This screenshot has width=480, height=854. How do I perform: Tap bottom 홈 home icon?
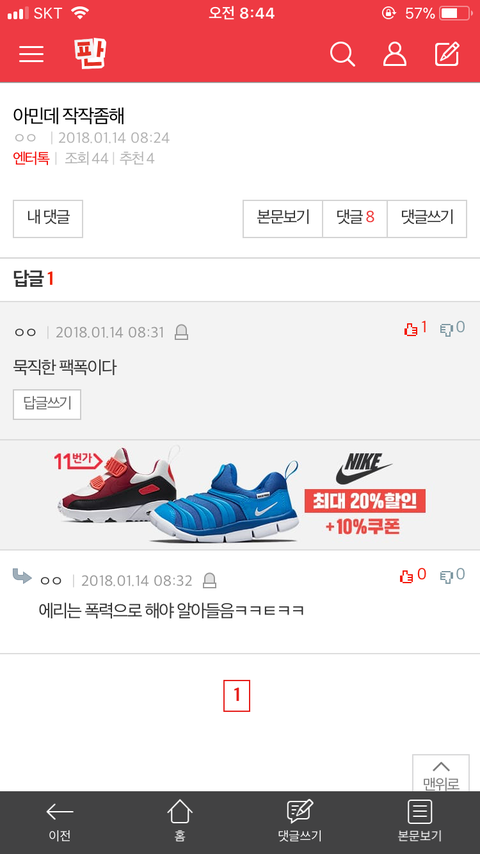tap(180, 821)
